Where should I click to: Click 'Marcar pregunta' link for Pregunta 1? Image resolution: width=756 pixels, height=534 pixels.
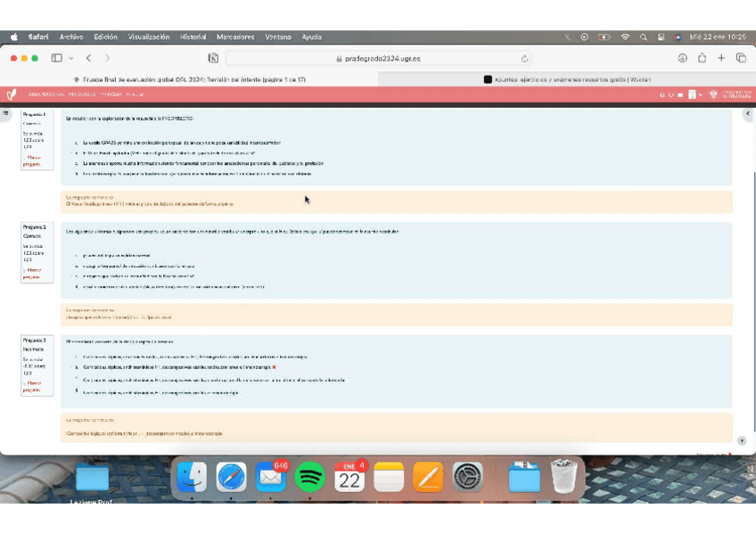tap(32, 160)
